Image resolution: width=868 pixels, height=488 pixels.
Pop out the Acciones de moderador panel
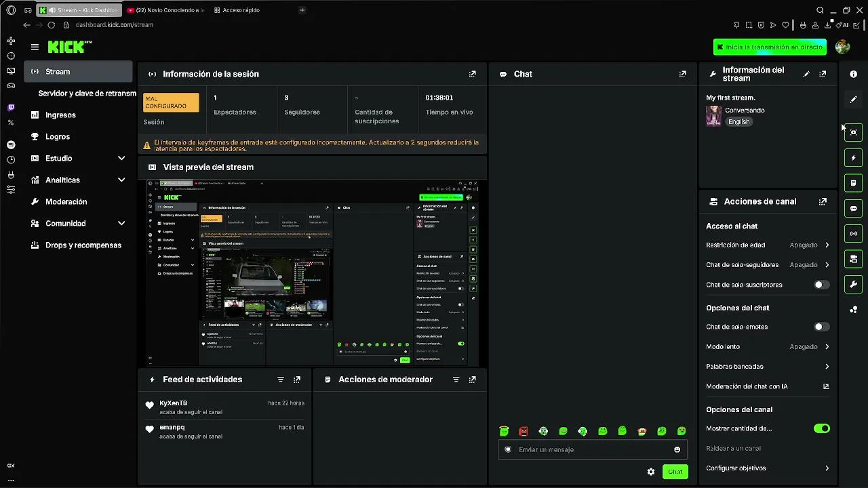[x=473, y=380]
